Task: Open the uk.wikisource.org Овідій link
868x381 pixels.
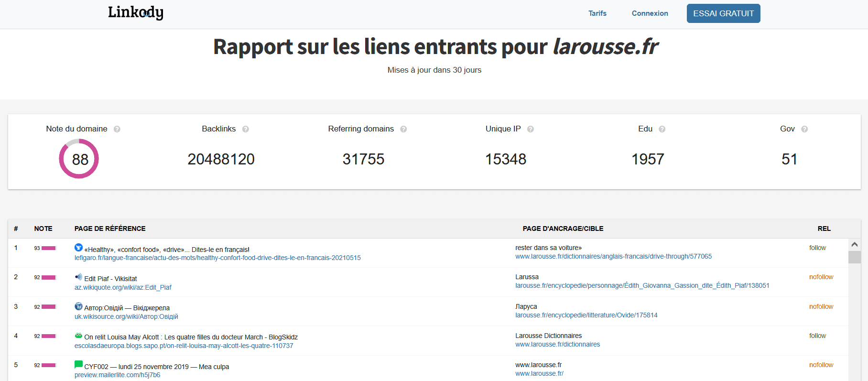Action: 126,316
